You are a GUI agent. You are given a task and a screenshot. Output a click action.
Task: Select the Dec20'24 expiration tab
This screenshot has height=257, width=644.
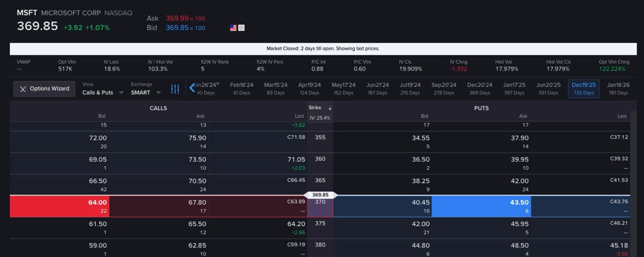pyautogui.click(x=480, y=88)
